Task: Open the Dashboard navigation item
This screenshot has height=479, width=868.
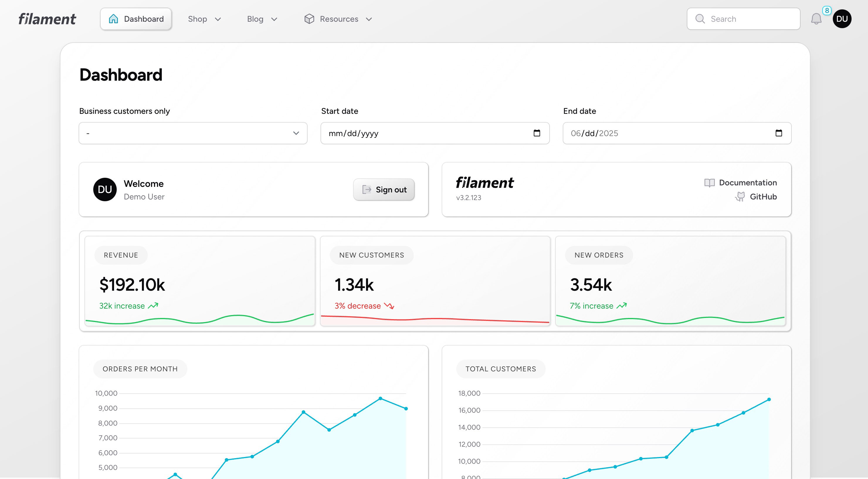Action: pos(136,19)
